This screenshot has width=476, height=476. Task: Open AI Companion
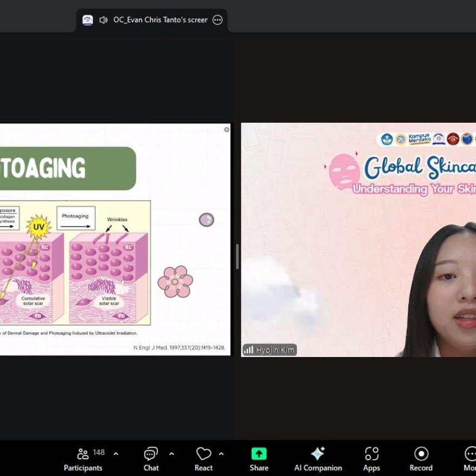[x=318, y=459]
